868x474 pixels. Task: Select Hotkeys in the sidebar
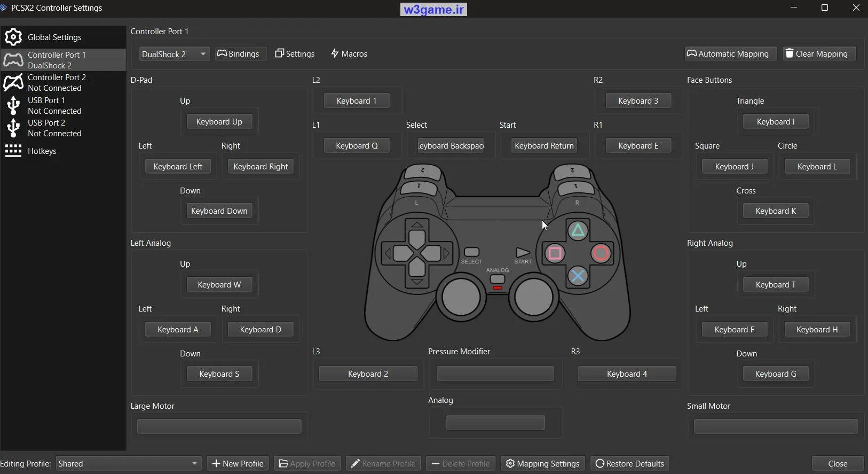[63, 151]
